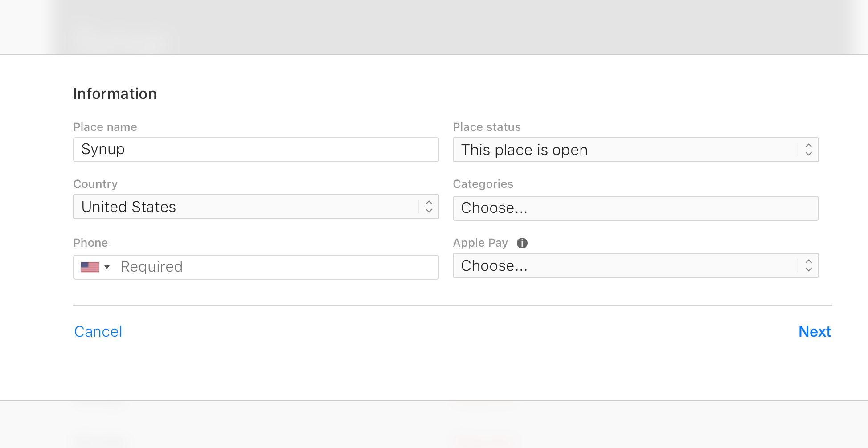
Task: Click the "Country" field label
Action: (95, 184)
